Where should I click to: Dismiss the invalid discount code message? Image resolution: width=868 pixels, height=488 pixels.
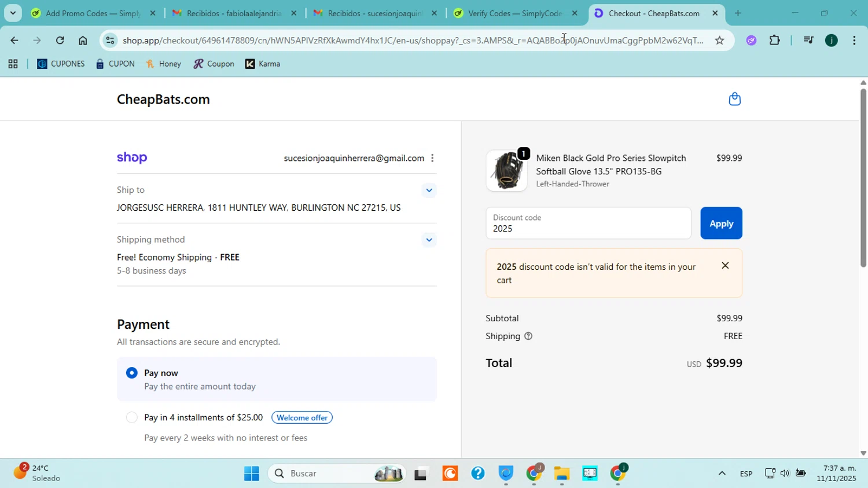[725, 266]
